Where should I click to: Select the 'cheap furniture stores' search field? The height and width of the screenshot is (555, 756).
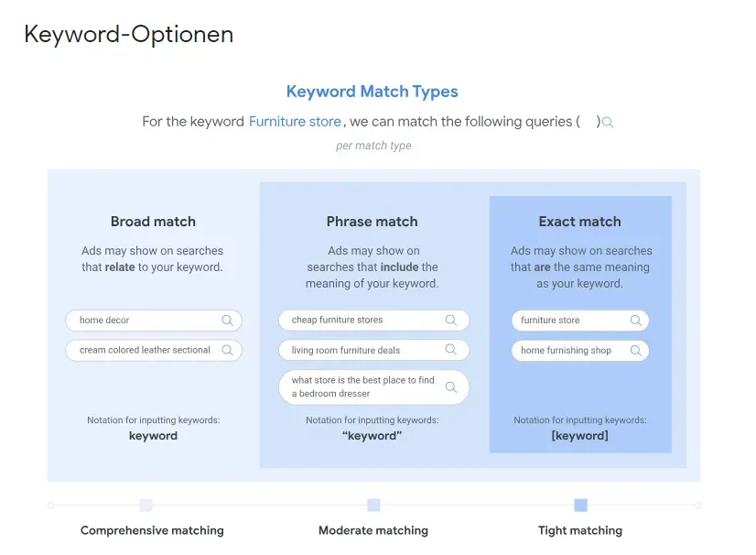point(373,320)
